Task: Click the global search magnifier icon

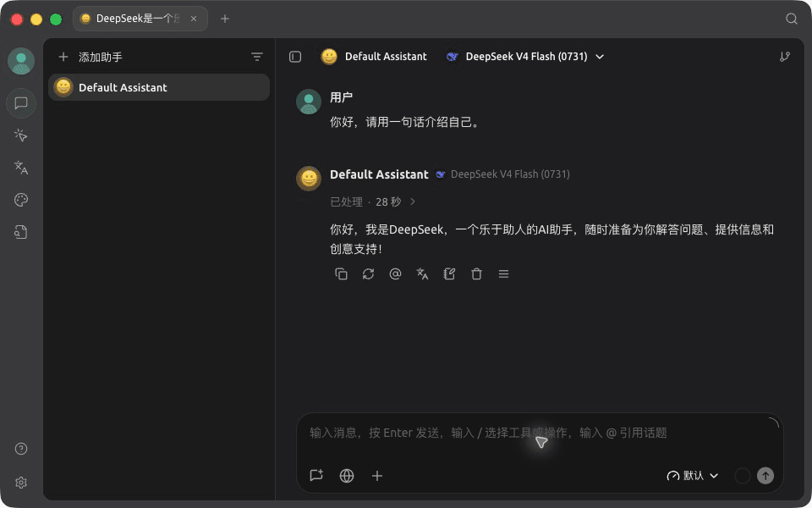Action: click(792, 19)
